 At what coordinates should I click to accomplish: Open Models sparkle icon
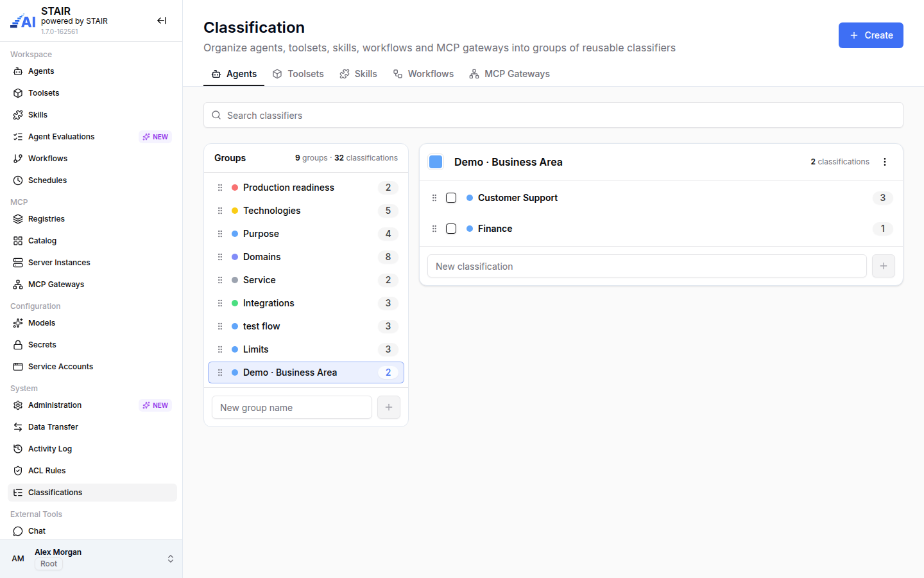tap(18, 323)
